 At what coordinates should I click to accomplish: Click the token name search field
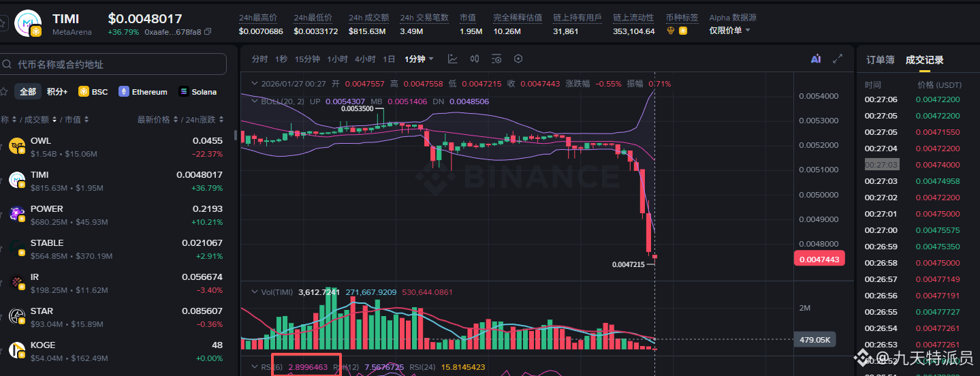tap(114, 64)
